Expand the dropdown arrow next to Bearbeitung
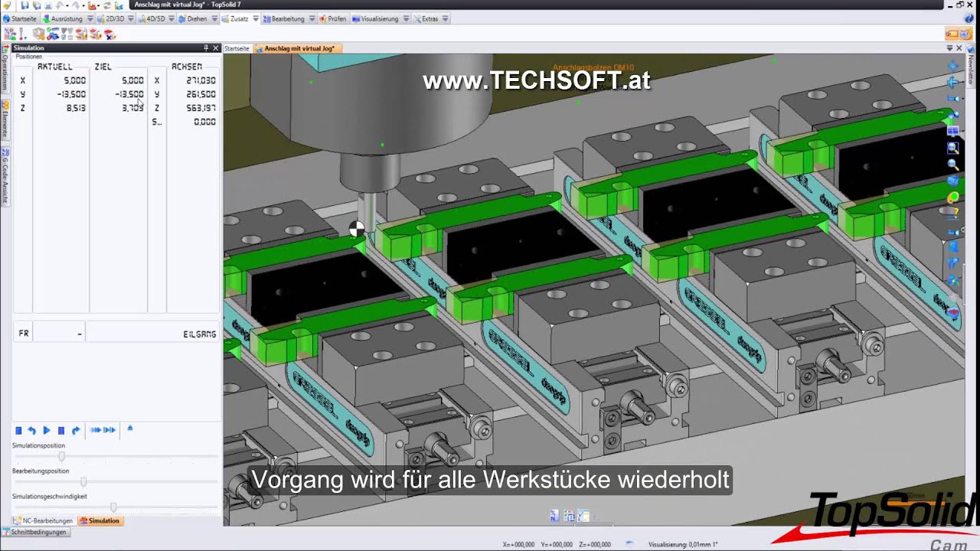This screenshot has height=551, width=980. 312,18
